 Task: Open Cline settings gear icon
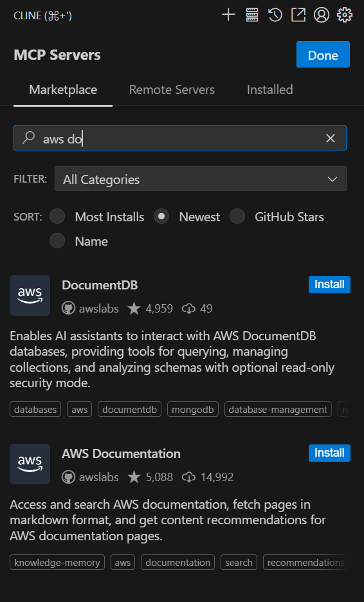click(345, 15)
